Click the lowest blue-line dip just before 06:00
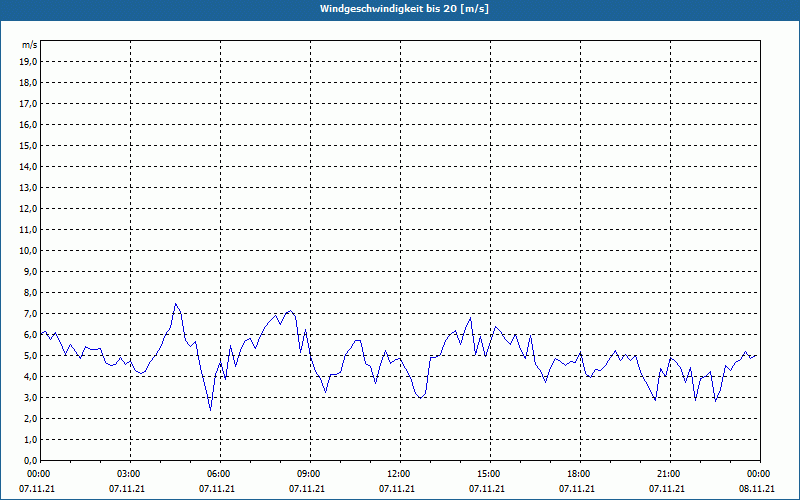800x500 pixels. [210, 409]
